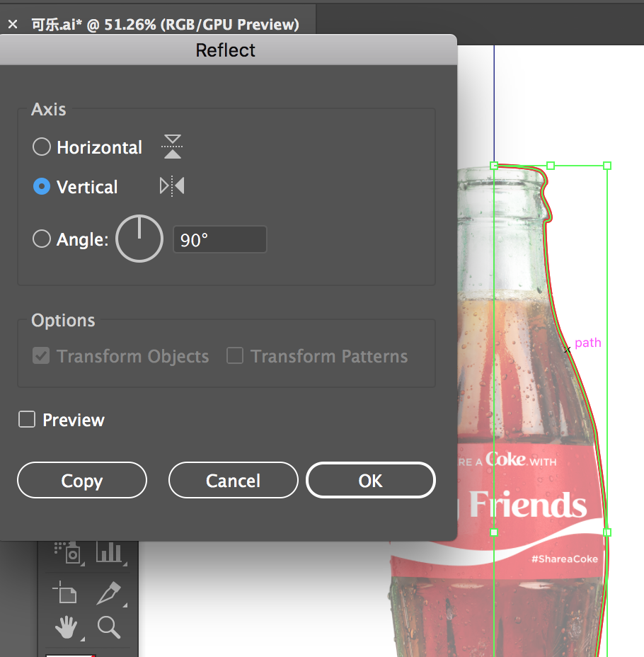Toggle the Transform Objects checkbox
This screenshot has width=644, height=657.
(x=41, y=356)
